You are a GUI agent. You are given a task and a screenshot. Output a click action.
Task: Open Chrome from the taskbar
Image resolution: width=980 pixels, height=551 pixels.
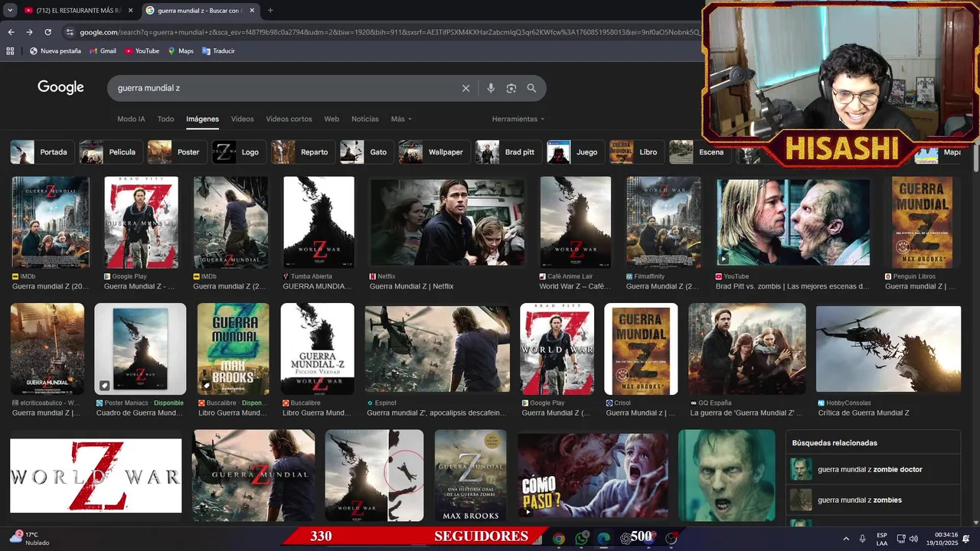(x=559, y=539)
